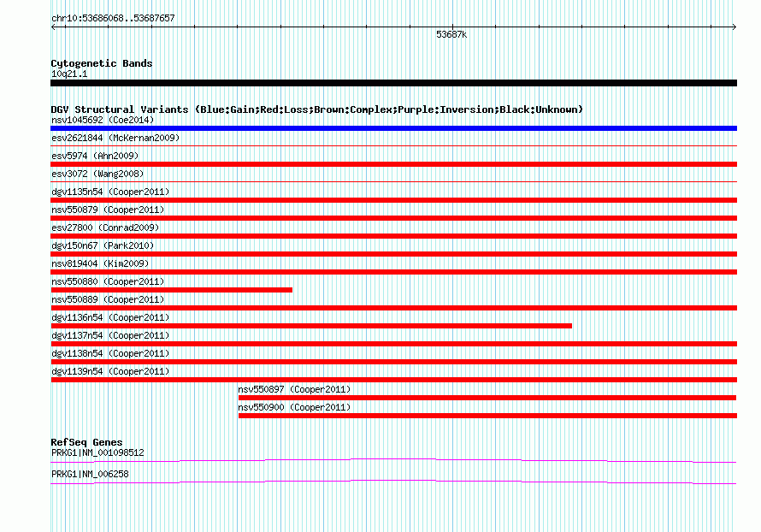Click the red nsv550897 loss bar

tap(487, 398)
